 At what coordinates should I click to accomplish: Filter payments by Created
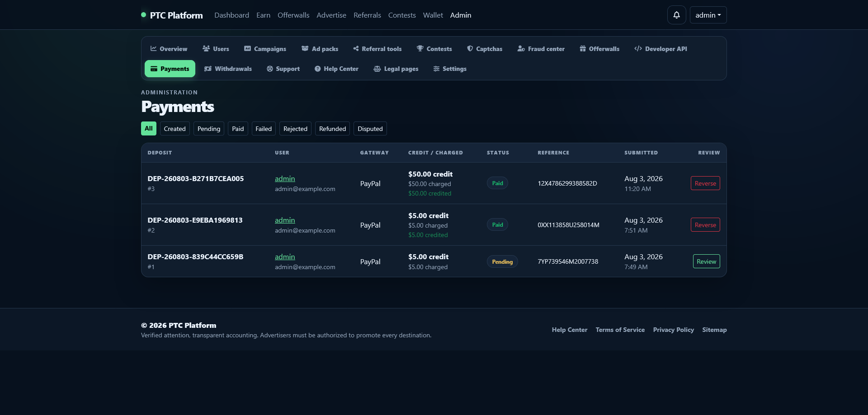(175, 128)
